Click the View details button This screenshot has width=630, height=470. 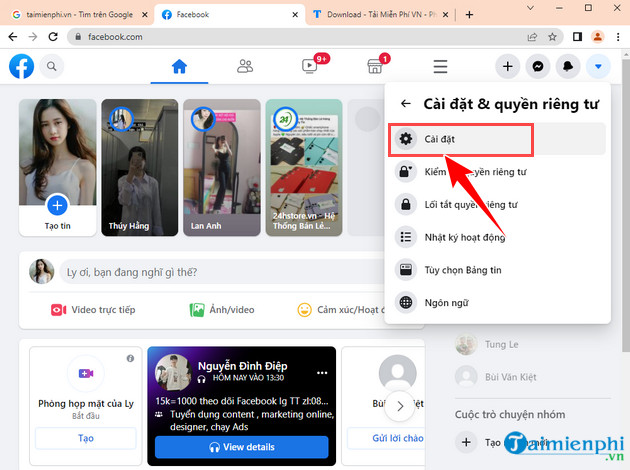pyautogui.click(x=241, y=447)
